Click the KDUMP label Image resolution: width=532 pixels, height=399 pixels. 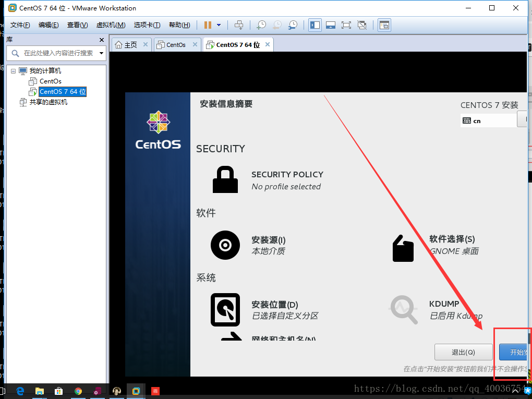pos(444,304)
